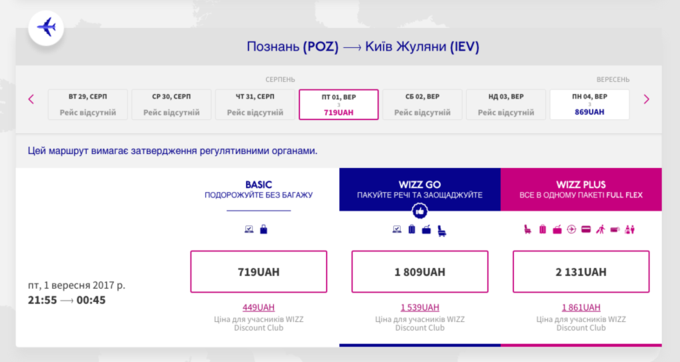
Task: Select the ВТ 29, СЕРП date cell
Action: point(88,104)
